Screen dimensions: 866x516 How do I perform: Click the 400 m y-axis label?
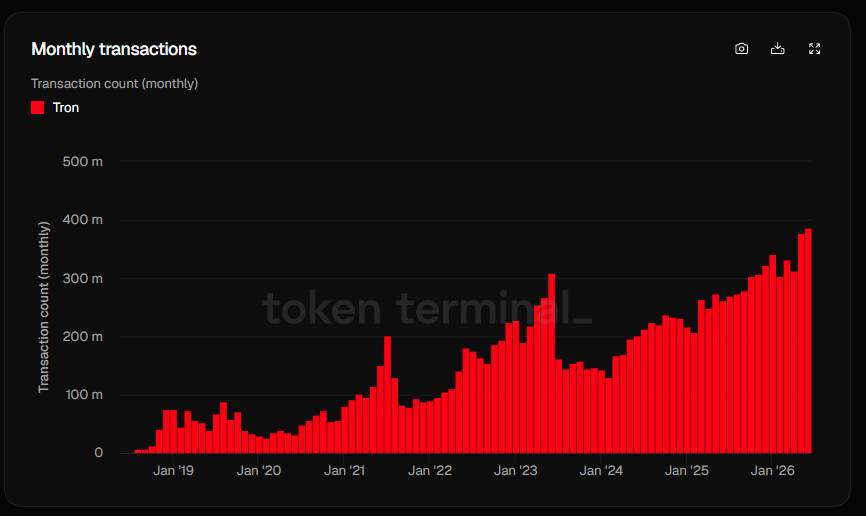point(82,220)
